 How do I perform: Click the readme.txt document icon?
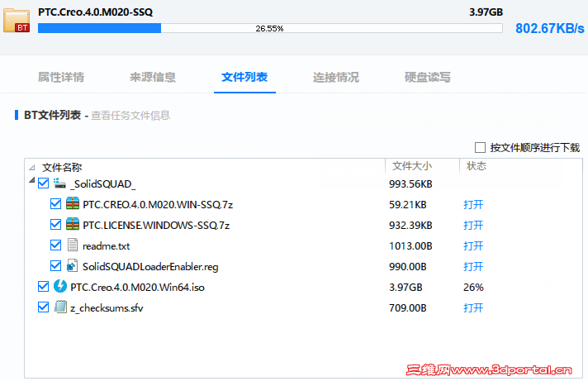tap(73, 245)
